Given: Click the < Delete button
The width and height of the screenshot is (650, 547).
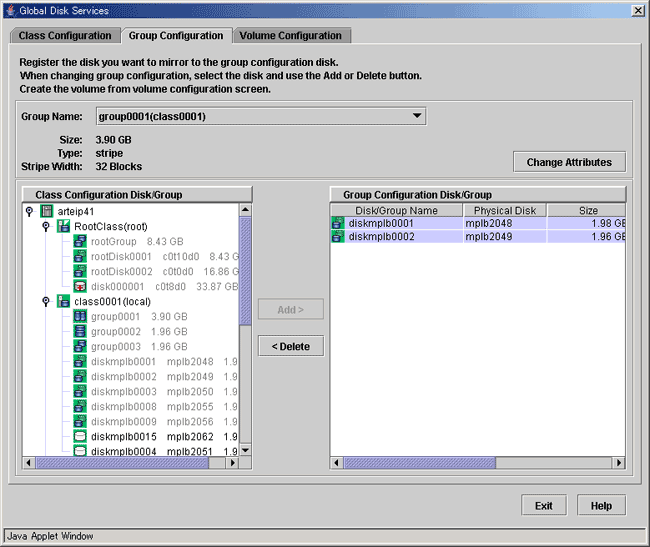Looking at the screenshot, I should [x=291, y=346].
